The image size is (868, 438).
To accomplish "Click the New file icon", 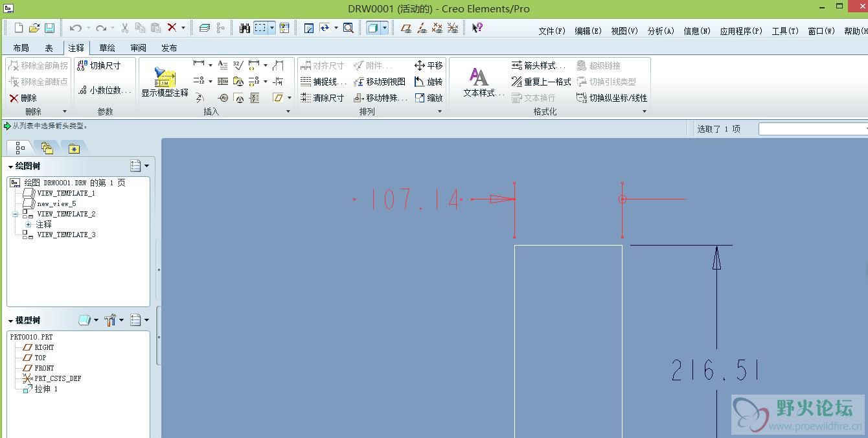I will [x=19, y=28].
